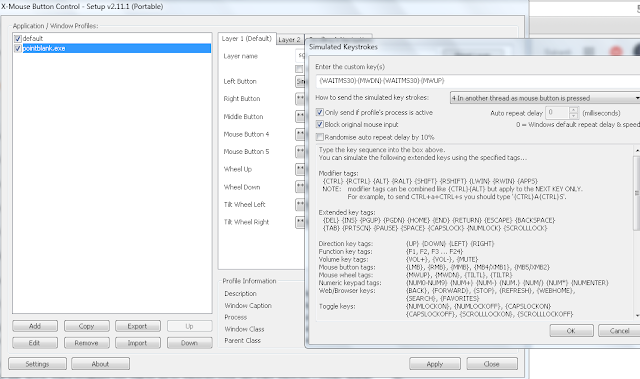
Task: Increase Auto repeat delay with up arrow
Action: [574, 110]
